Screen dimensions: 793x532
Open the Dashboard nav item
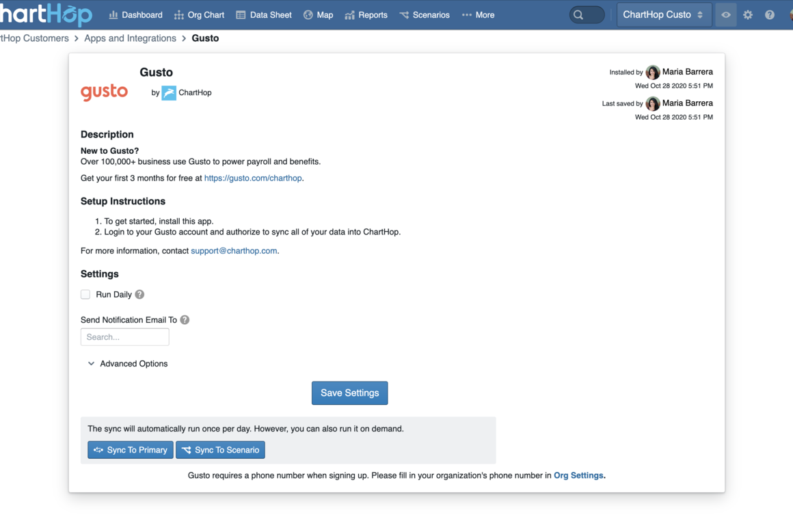tap(135, 15)
